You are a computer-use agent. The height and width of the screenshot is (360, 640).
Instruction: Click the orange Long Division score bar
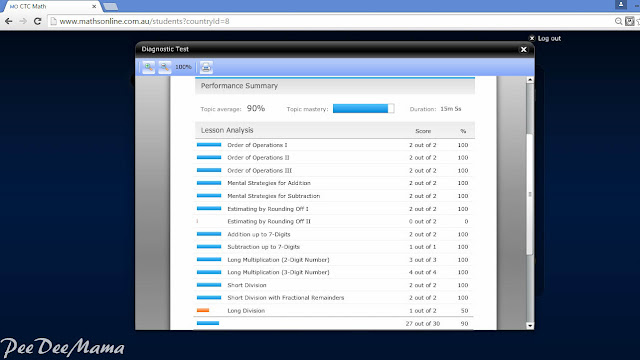203,310
